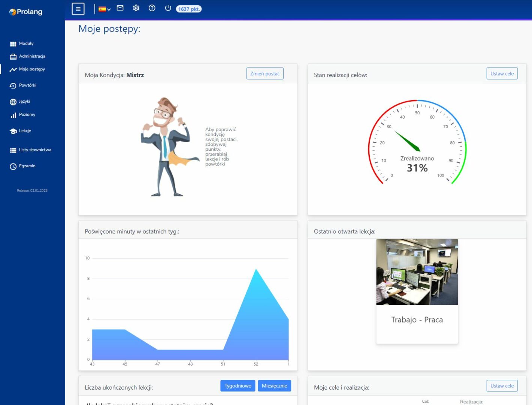Switch lessons chart to Tygodniowo
Image resolution: width=532 pixels, height=405 pixels.
[x=238, y=386]
